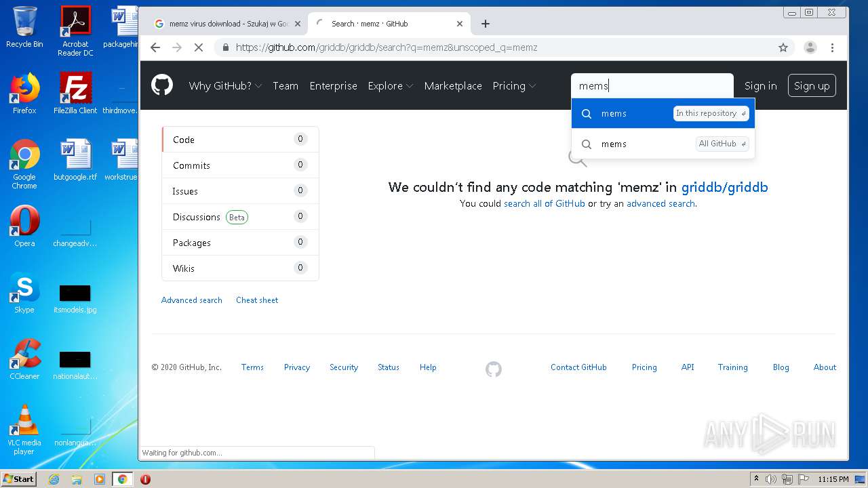This screenshot has width=868, height=488.
Task: Click the GitHub search input field
Action: tap(652, 85)
